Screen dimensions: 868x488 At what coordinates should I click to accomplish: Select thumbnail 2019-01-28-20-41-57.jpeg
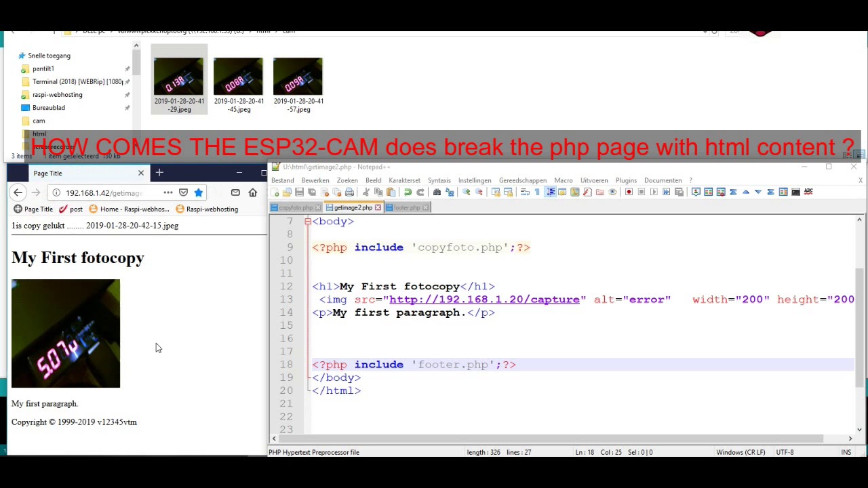[x=298, y=85]
